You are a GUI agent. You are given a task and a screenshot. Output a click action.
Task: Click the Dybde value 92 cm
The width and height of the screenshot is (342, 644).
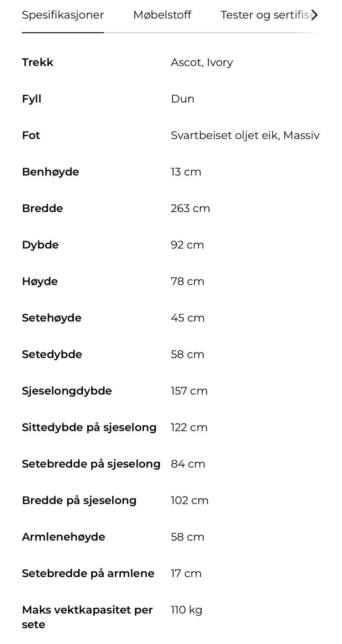[x=187, y=245]
